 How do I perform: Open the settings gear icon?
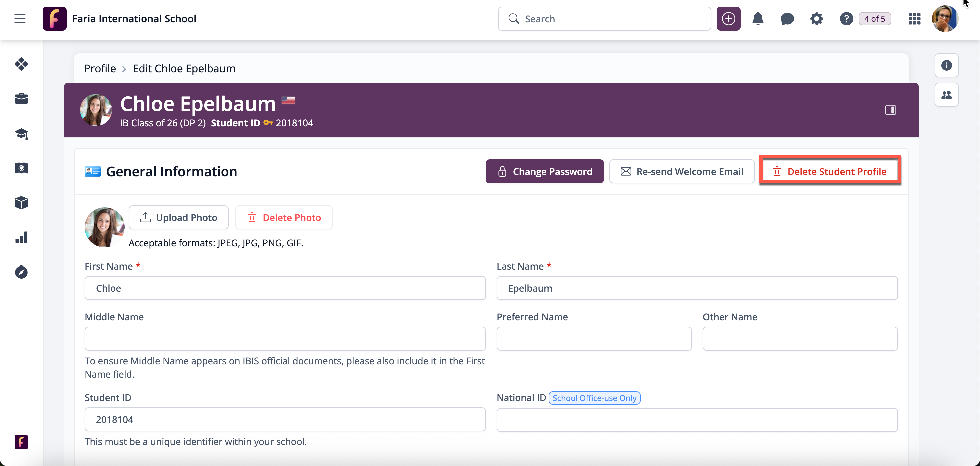tap(816, 19)
